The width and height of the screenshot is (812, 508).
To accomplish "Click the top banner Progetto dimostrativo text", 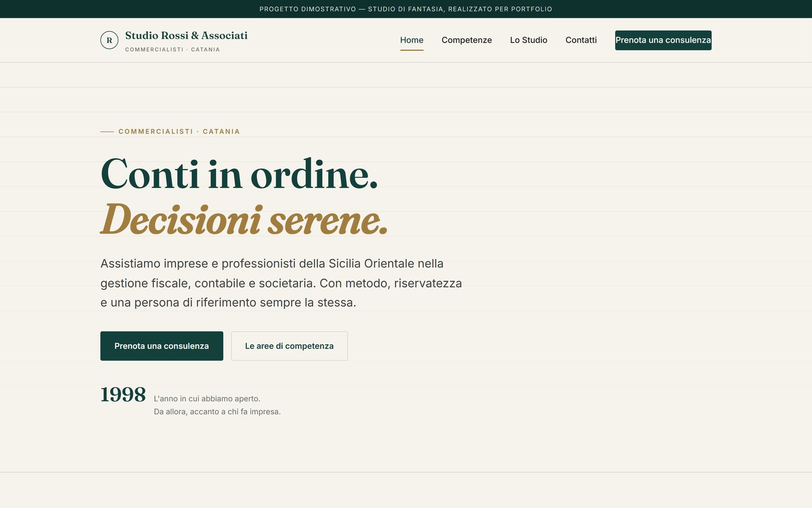I will pos(405,9).
